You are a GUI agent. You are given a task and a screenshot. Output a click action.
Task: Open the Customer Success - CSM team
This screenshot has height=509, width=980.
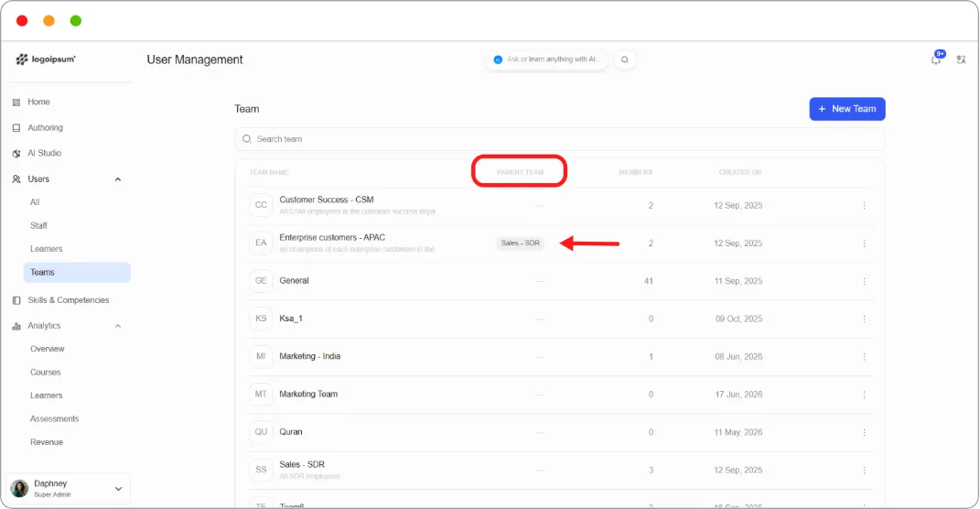(327, 200)
